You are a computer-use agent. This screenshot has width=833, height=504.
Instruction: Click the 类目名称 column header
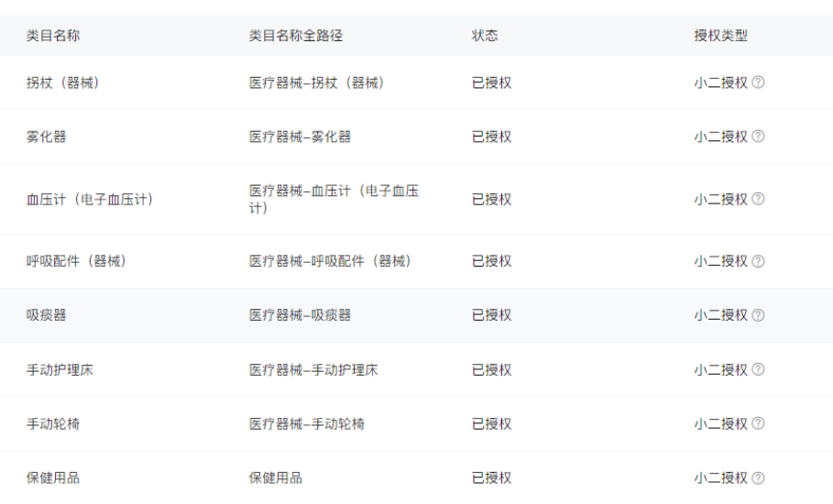[x=53, y=36]
